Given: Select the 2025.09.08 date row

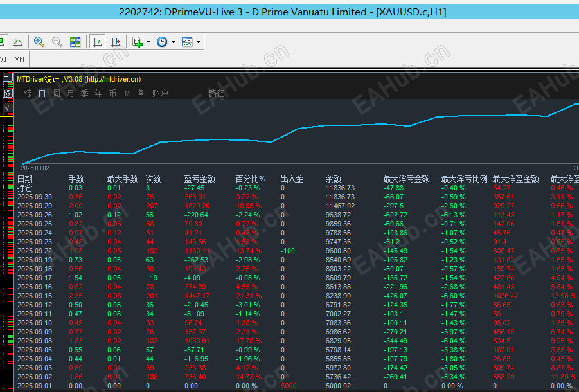Looking at the screenshot, I should click(35, 341).
